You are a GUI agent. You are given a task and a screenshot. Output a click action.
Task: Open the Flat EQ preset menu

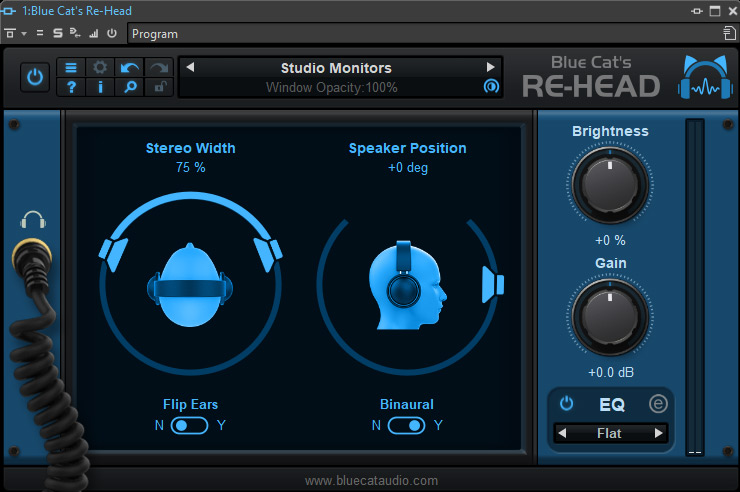(x=609, y=434)
